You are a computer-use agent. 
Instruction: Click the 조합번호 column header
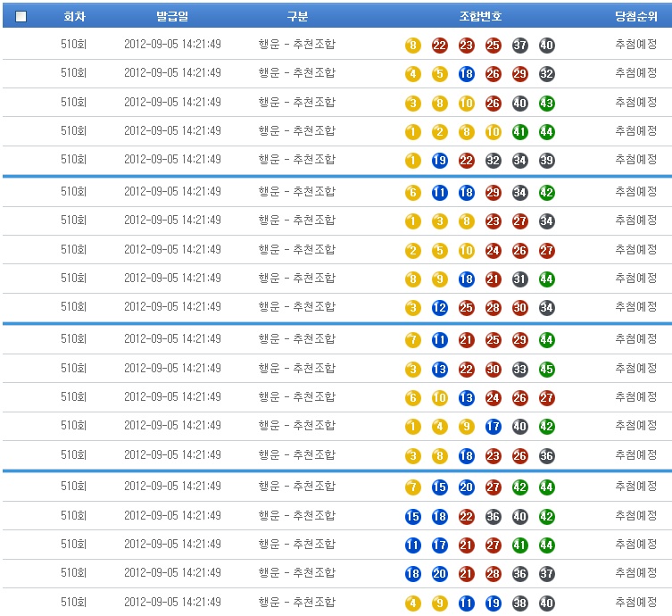point(480,16)
